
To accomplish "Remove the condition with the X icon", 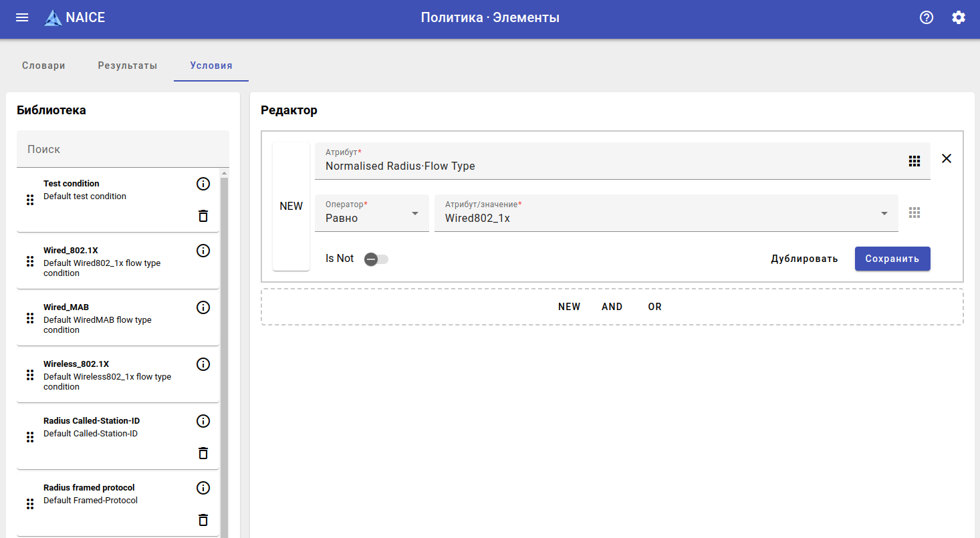I will coord(946,158).
